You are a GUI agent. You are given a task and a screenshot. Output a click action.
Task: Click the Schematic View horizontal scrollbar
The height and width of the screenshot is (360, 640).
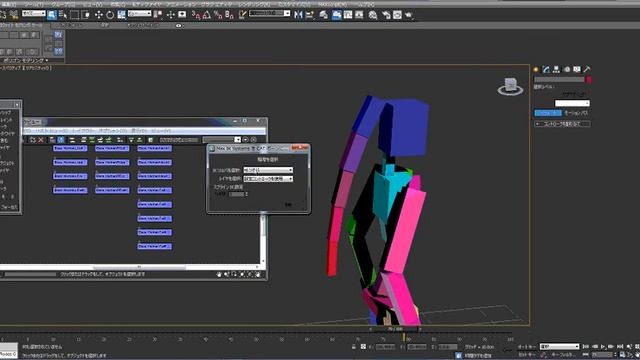tap(139, 267)
